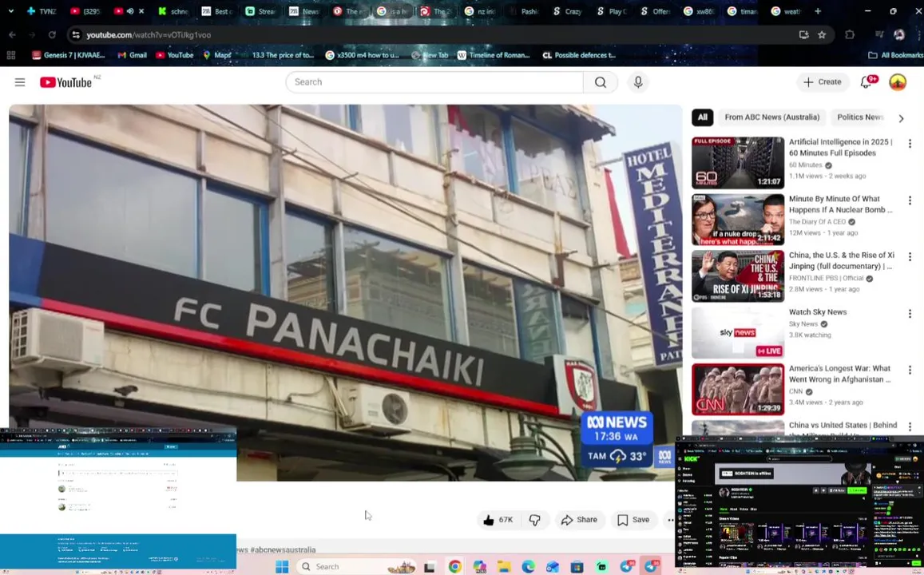Click the YouTube search magnifier button
Viewport: 924px width, 575px height.
(600, 82)
